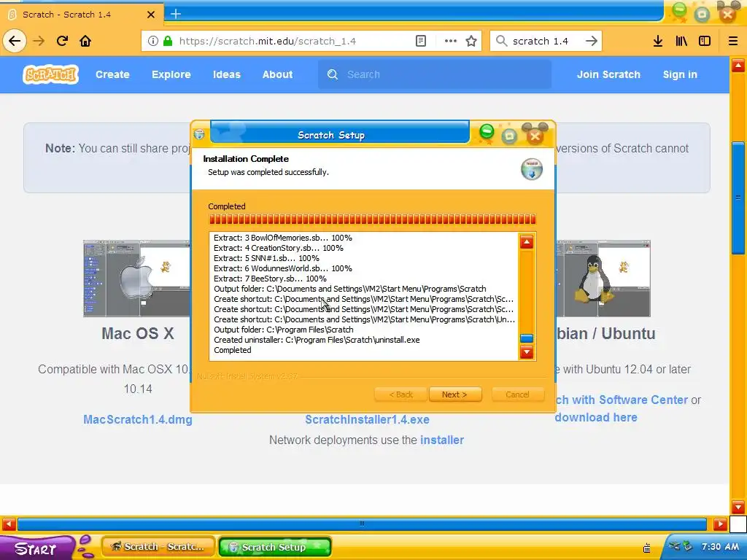Go back with the browser back arrow
The height and width of the screenshot is (560, 747).
pyautogui.click(x=15, y=41)
